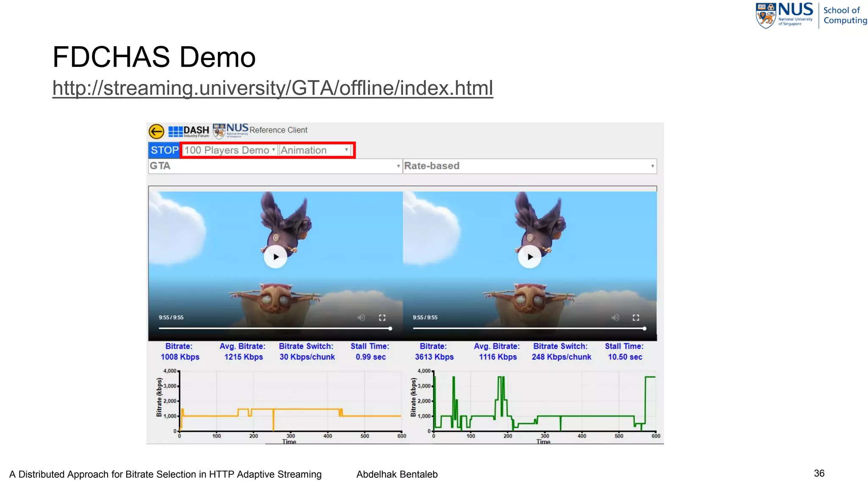Click the 10.50 sec stall time value
Screen dimensions: 868x488
click(x=625, y=357)
